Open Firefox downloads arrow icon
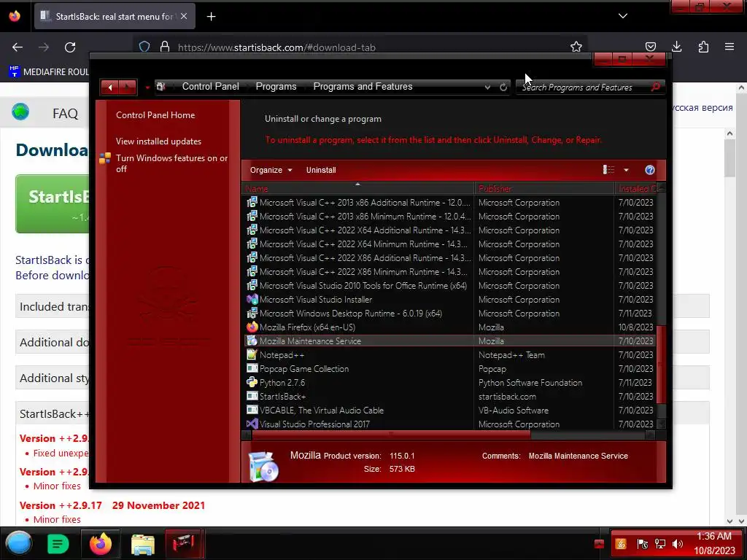The height and width of the screenshot is (560, 747). [676, 47]
